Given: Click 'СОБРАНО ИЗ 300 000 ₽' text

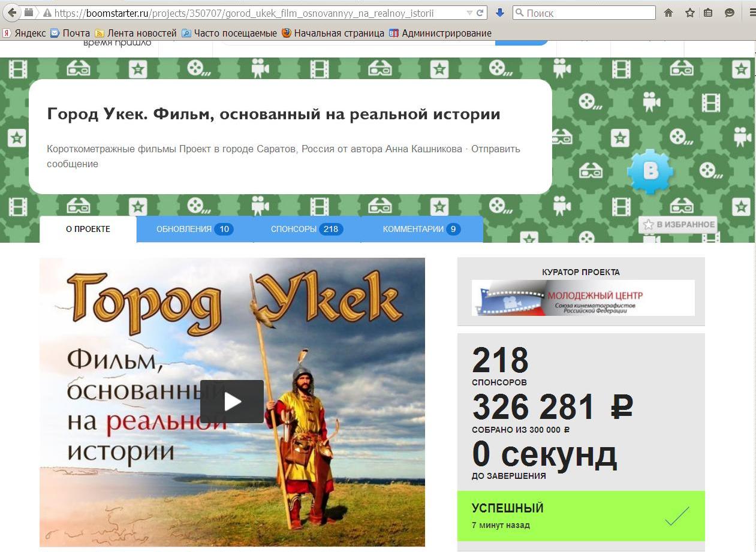Looking at the screenshot, I should point(520,430).
